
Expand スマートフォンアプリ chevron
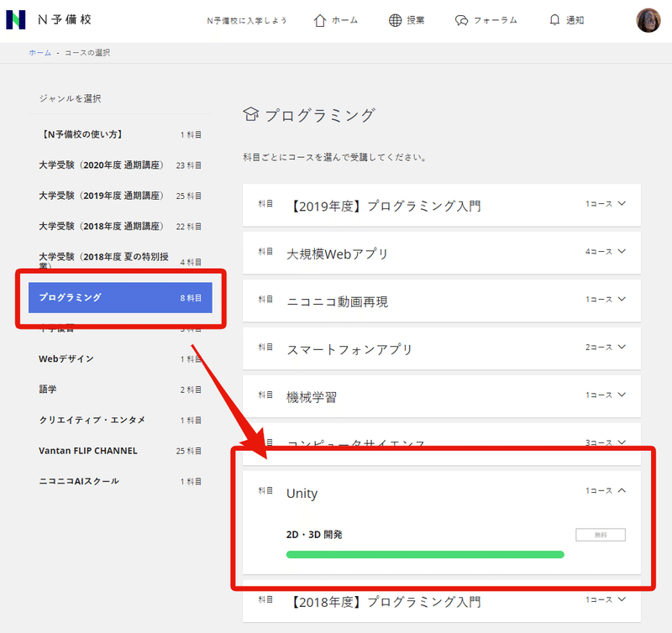click(622, 347)
